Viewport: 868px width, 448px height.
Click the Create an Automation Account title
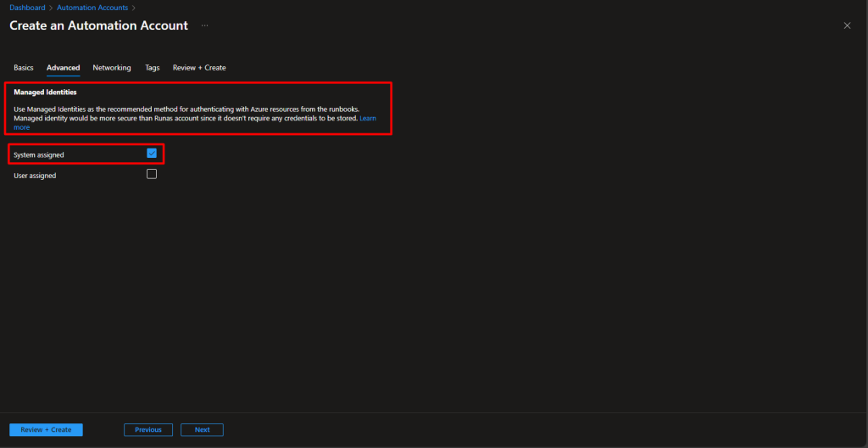(98, 25)
